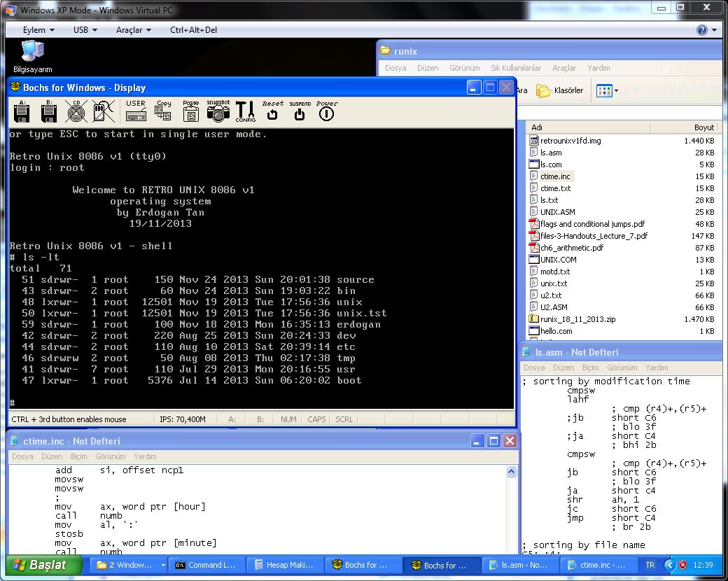Select ch6_arithmetic.pdf file

pos(566,248)
